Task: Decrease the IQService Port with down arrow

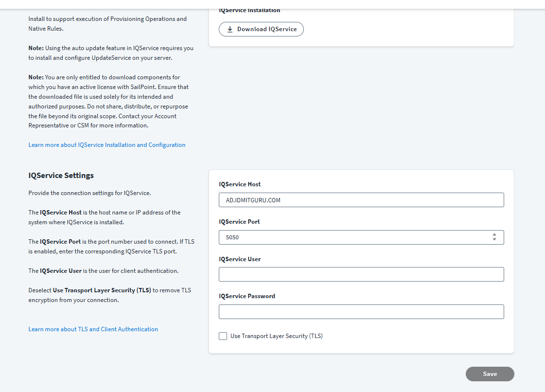Action: (x=494, y=240)
